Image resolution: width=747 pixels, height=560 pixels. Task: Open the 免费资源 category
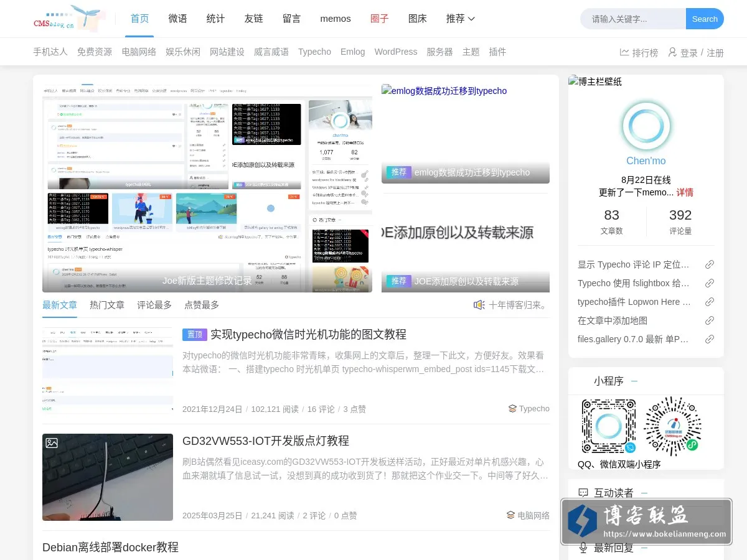(x=95, y=52)
